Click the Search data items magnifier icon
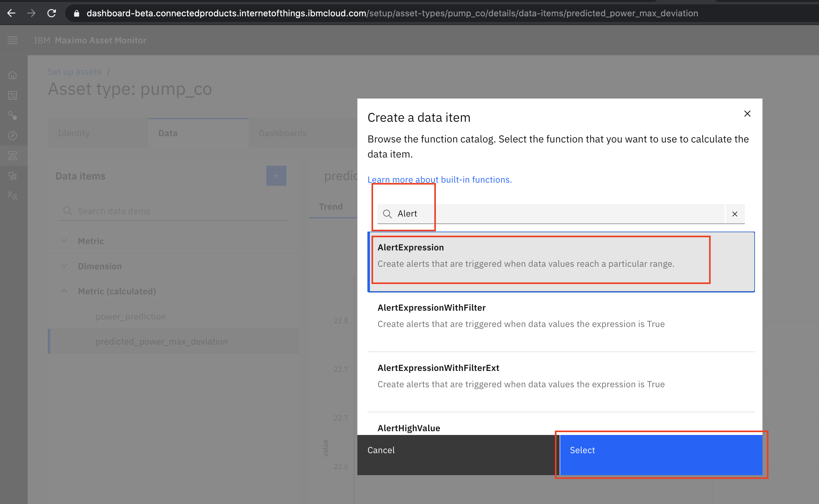This screenshot has width=819, height=504. point(68,211)
